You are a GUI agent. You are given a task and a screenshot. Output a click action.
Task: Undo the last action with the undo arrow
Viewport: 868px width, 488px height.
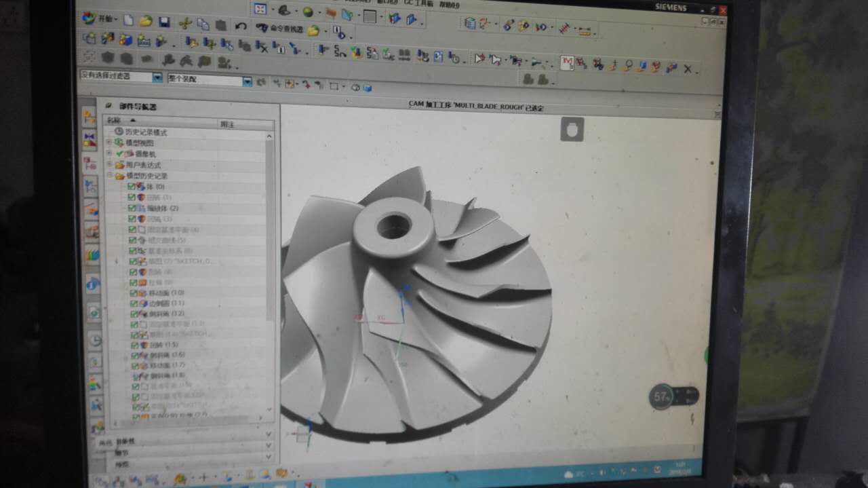(x=240, y=26)
